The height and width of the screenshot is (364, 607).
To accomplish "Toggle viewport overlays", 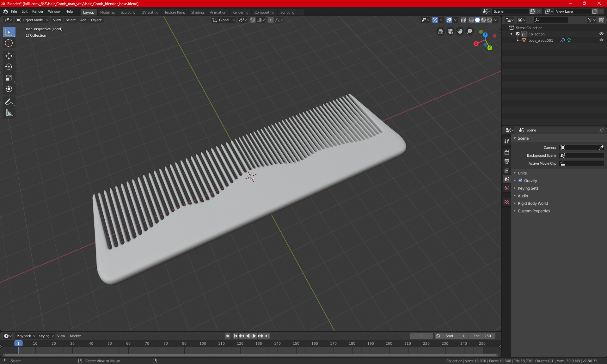I will tap(449, 20).
